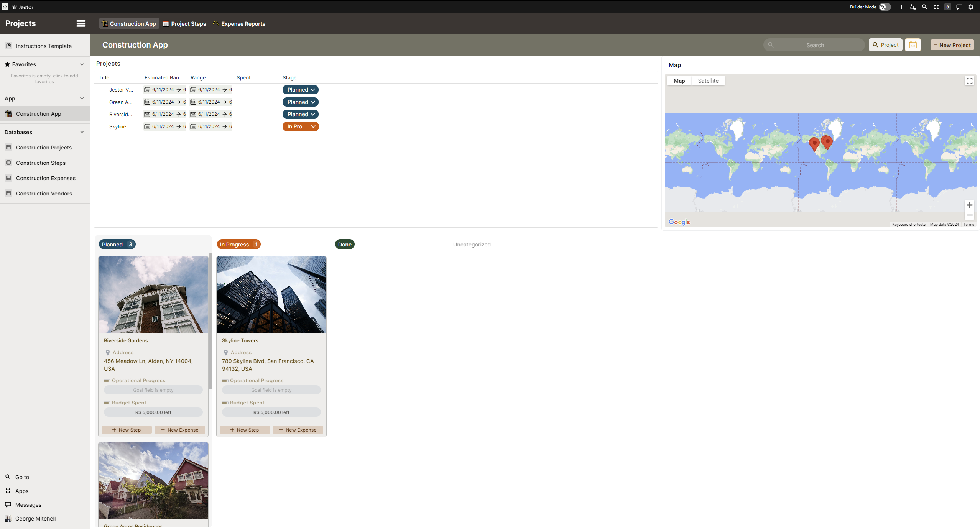Click New Expense on Skyline Towers card
The width and height of the screenshot is (980, 529).
(298, 430)
